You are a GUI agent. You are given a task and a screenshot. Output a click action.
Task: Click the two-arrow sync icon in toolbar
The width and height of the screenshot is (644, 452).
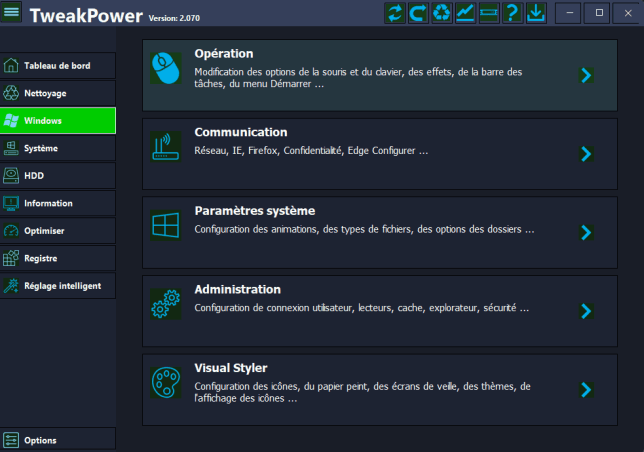pyautogui.click(x=395, y=14)
